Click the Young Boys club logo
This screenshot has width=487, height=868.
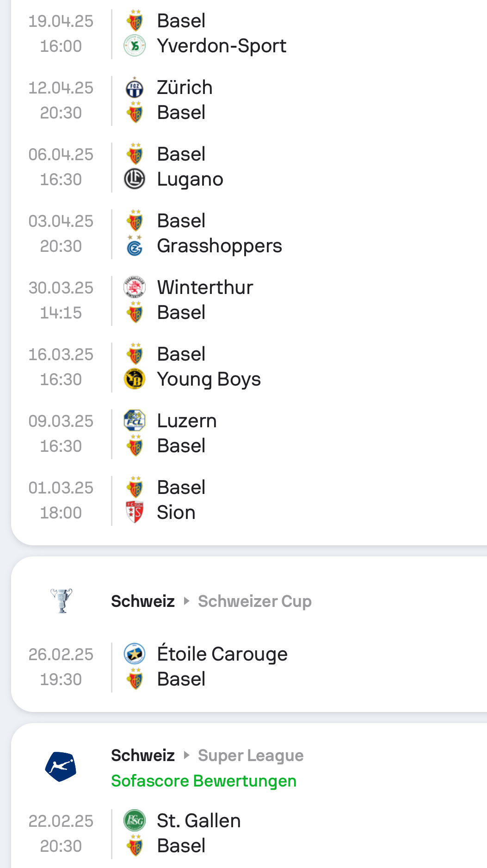click(x=135, y=379)
